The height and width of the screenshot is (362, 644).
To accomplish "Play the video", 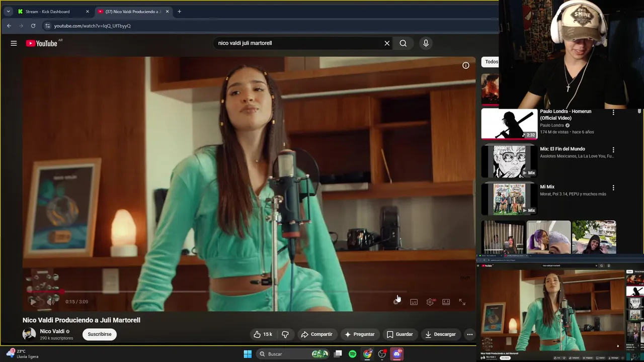I will point(33,302).
